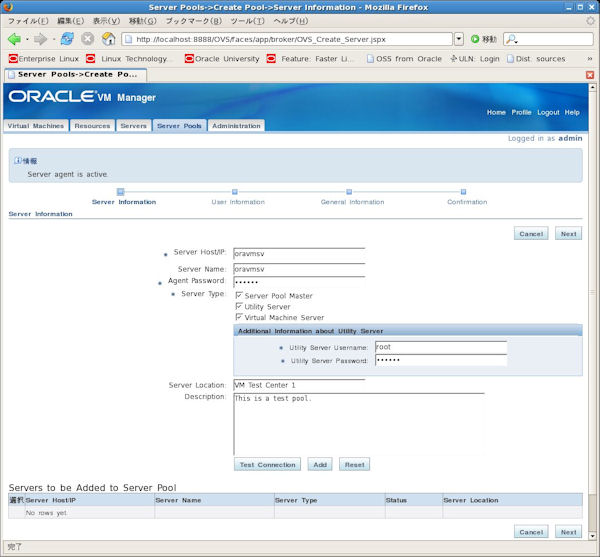Close the current browser tab
Screen dimensions: 600x557
coord(590,75)
